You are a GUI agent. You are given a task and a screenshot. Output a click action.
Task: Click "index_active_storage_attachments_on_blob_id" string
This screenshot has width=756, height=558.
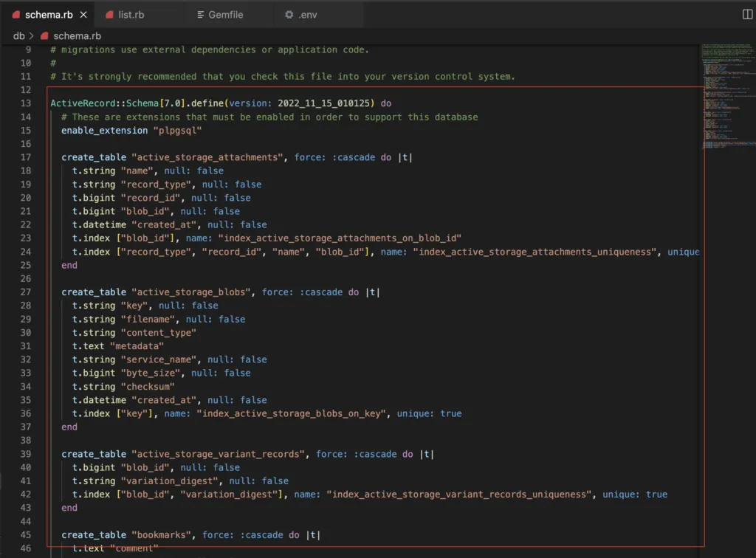point(340,238)
